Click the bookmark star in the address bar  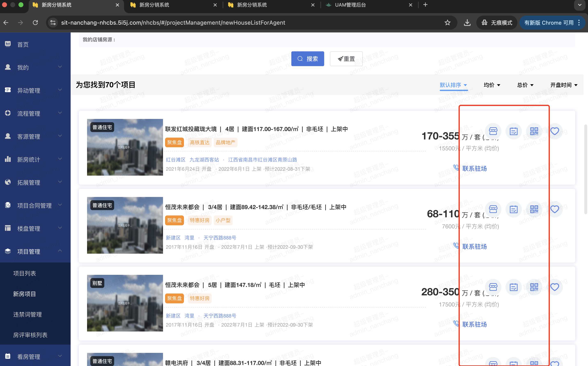(x=447, y=23)
